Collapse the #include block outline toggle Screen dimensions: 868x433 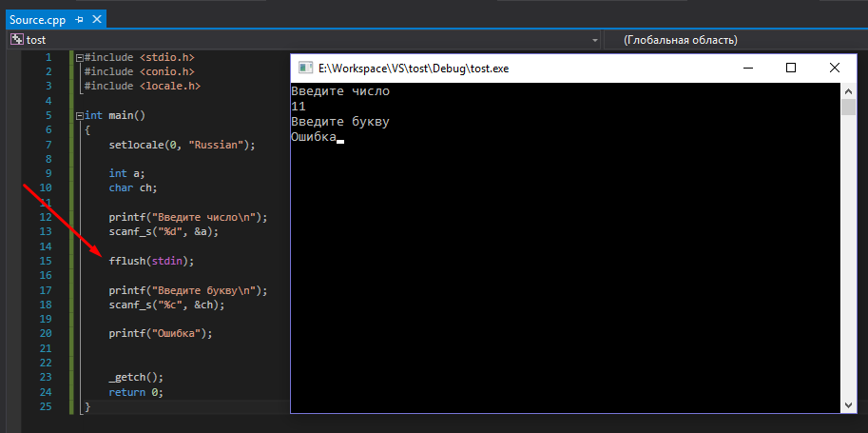[79, 57]
